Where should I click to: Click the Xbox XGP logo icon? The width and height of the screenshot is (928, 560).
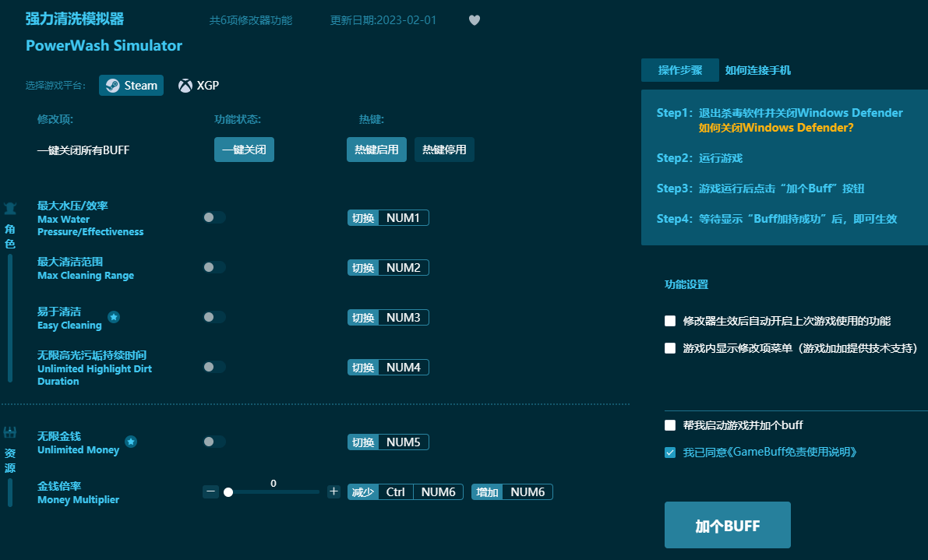tap(185, 86)
